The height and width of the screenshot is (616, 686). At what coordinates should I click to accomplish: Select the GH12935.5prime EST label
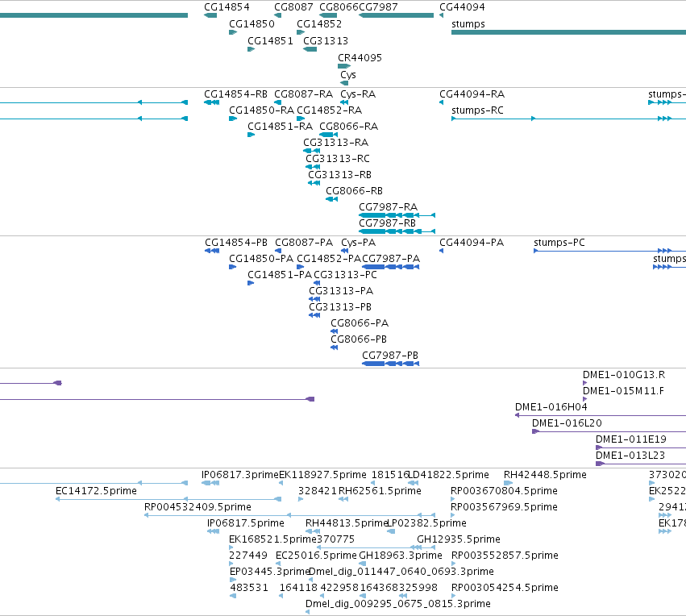point(459,539)
